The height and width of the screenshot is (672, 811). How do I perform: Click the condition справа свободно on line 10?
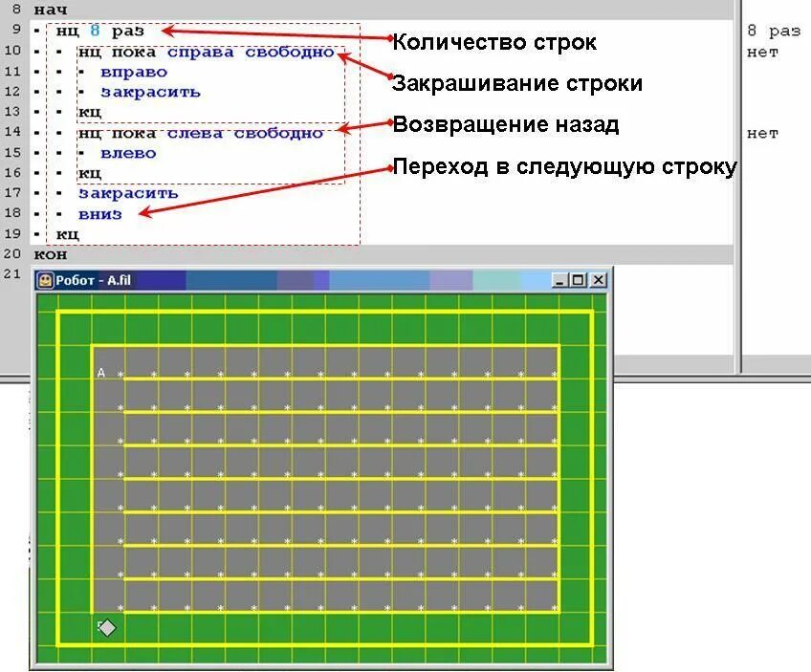(x=245, y=52)
